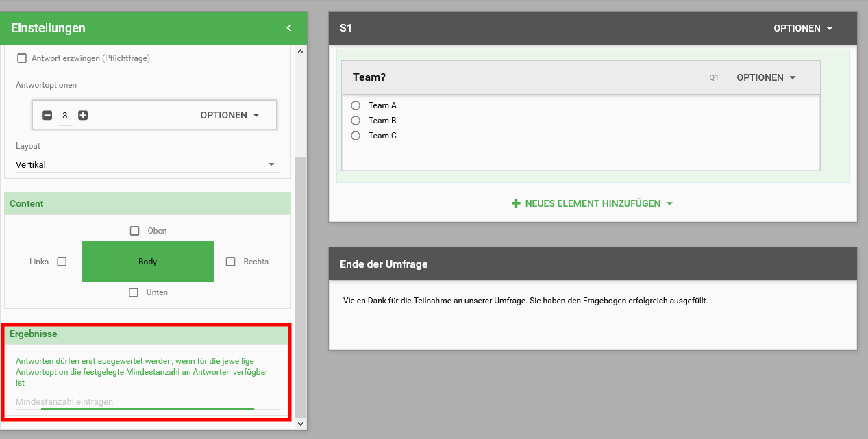
Task: Click the Mindestanzahl eintragen input field
Action: (x=147, y=402)
